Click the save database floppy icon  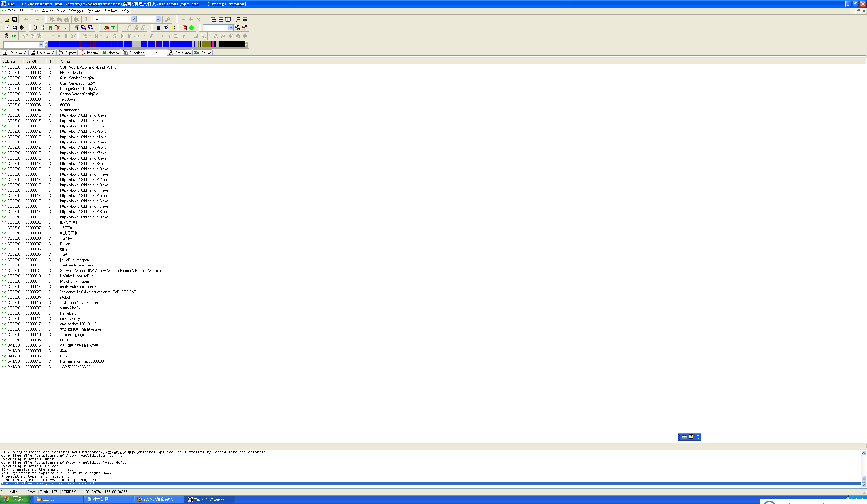coord(14,20)
